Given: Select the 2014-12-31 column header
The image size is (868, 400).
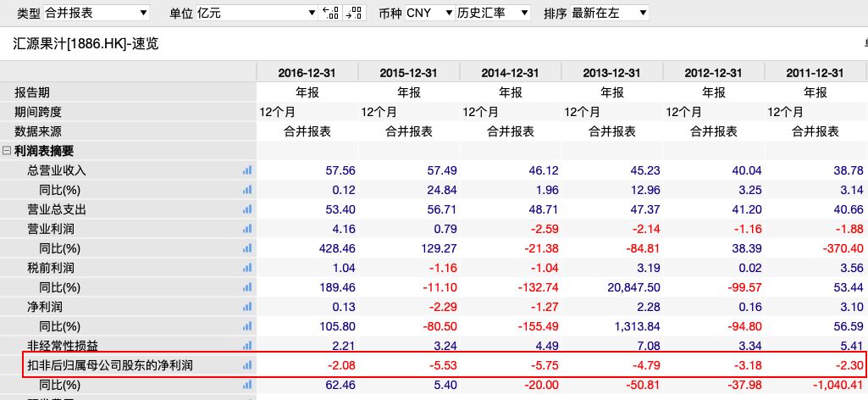Looking at the screenshot, I should click(511, 73).
